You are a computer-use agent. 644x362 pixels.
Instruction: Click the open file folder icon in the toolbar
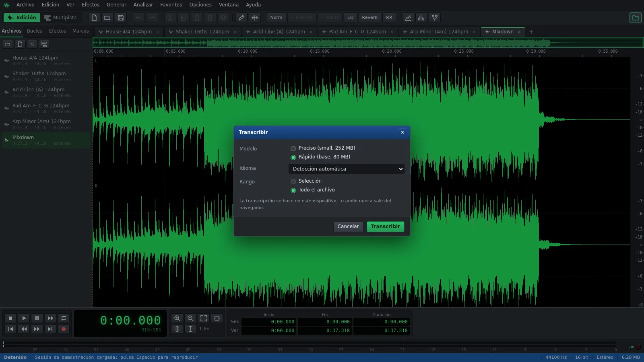point(107,18)
